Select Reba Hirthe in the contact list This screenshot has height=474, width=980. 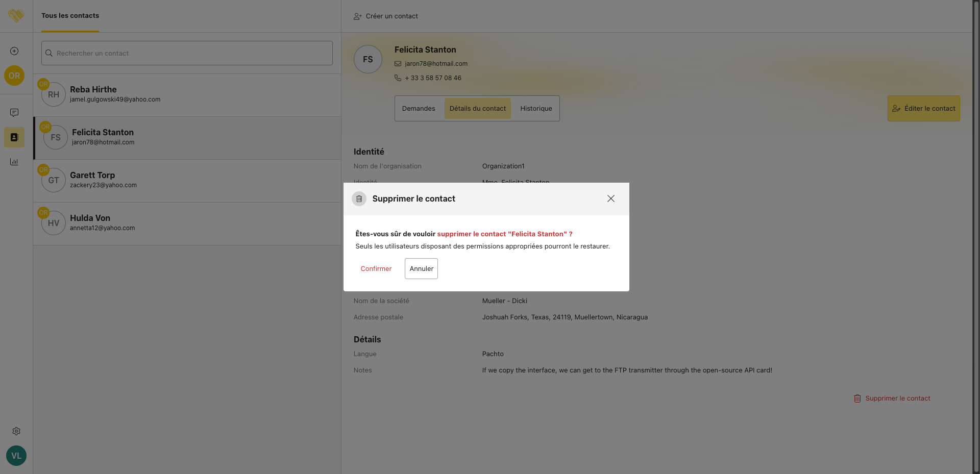click(187, 95)
